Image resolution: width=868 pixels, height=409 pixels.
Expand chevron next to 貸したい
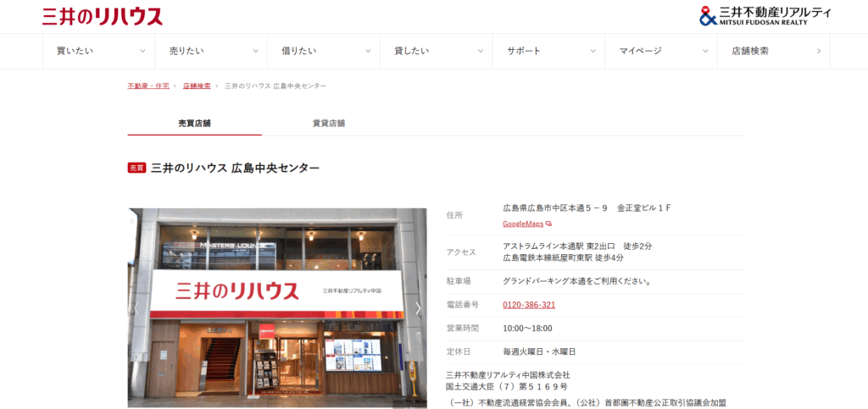pyautogui.click(x=481, y=51)
